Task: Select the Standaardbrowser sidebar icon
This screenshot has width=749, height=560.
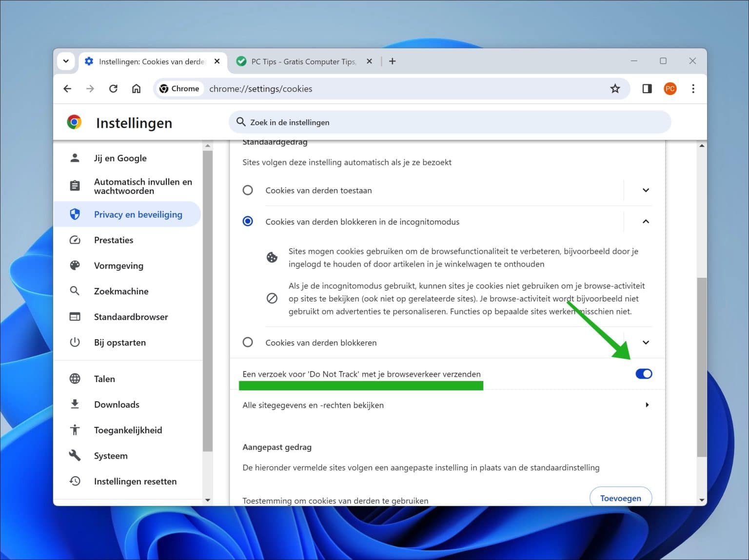Action: tap(75, 316)
